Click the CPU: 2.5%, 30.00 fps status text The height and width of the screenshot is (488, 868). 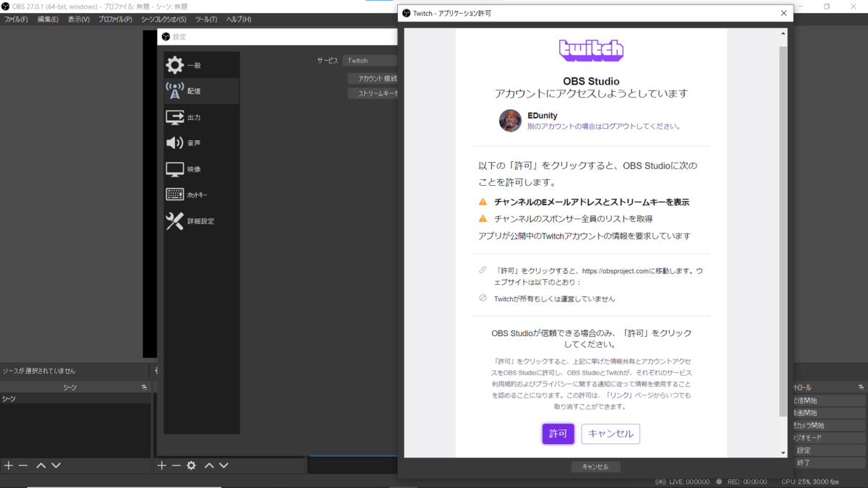pyautogui.click(x=810, y=481)
